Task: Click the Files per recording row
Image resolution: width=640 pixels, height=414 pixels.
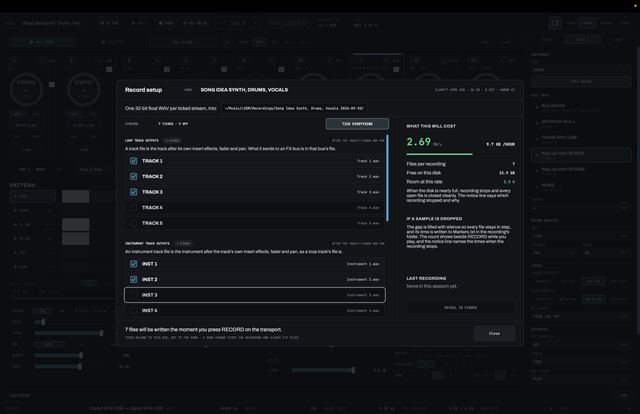Action: coord(460,164)
